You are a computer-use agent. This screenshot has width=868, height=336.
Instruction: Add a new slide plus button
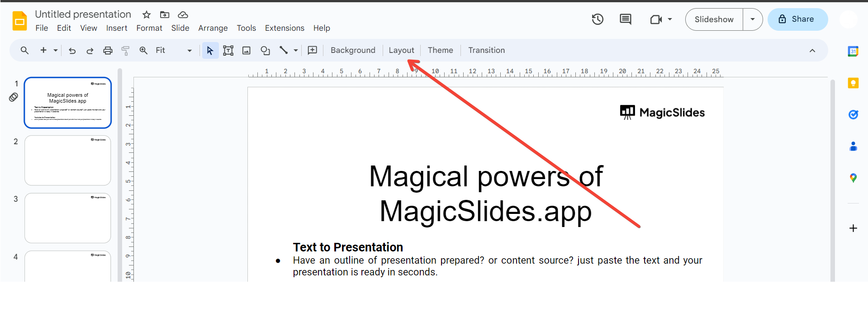pos(43,50)
